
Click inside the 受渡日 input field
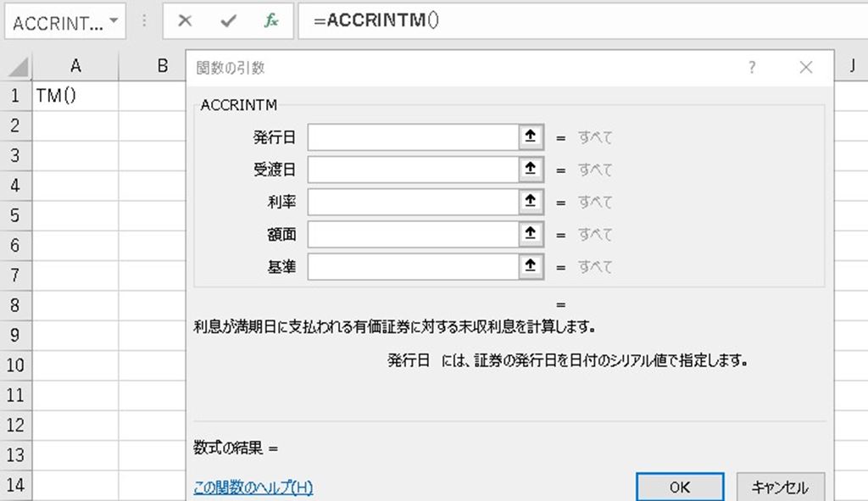tap(412, 170)
